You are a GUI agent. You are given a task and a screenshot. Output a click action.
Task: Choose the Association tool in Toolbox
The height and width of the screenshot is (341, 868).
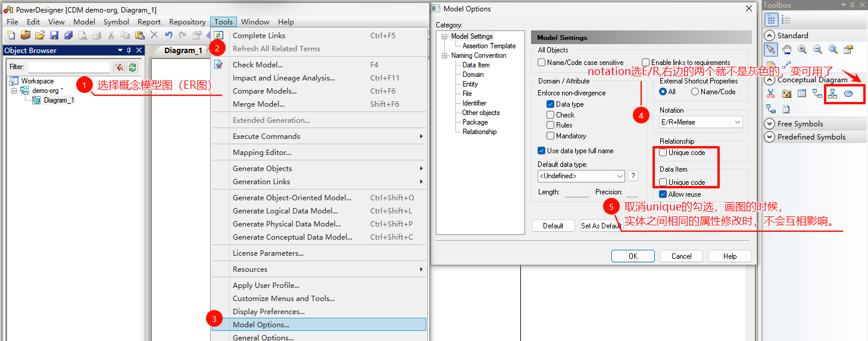(x=848, y=94)
